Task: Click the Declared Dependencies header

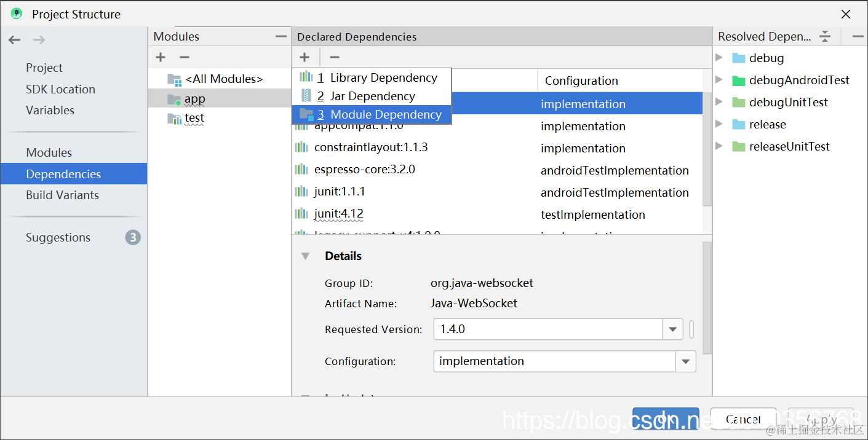Action: (x=357, y=37)
